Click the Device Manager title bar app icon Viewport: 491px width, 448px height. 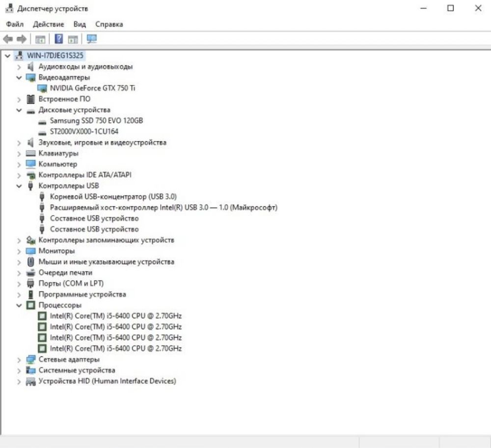9,8
